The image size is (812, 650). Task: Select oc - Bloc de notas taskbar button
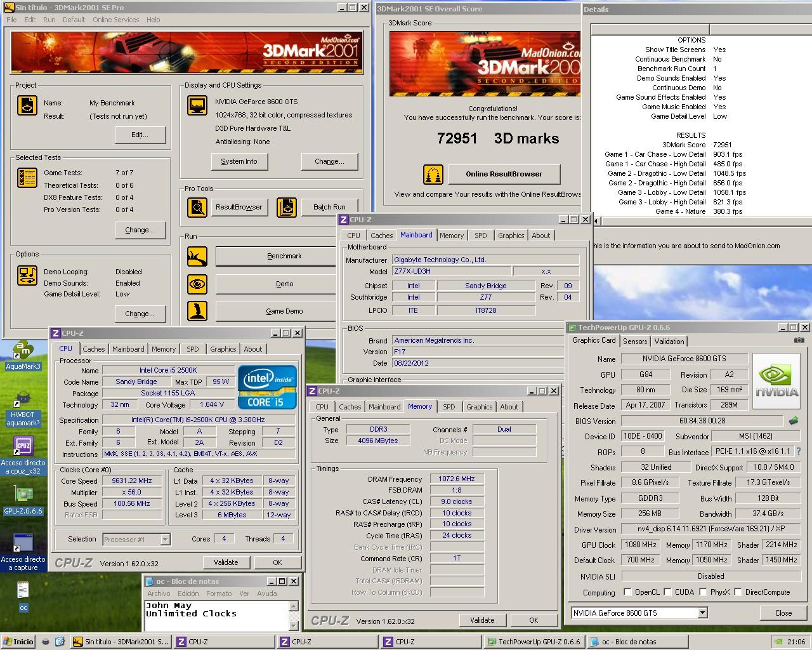[x=638, y=642]
